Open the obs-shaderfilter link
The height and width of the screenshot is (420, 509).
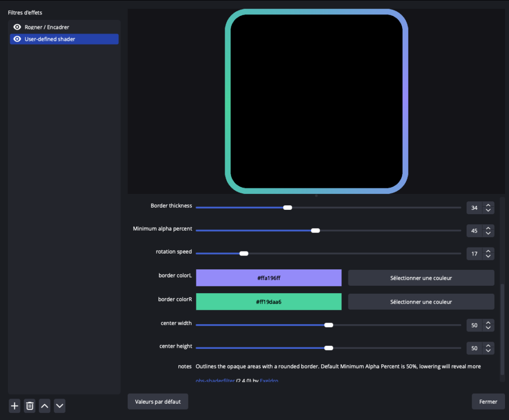(215, 380)
